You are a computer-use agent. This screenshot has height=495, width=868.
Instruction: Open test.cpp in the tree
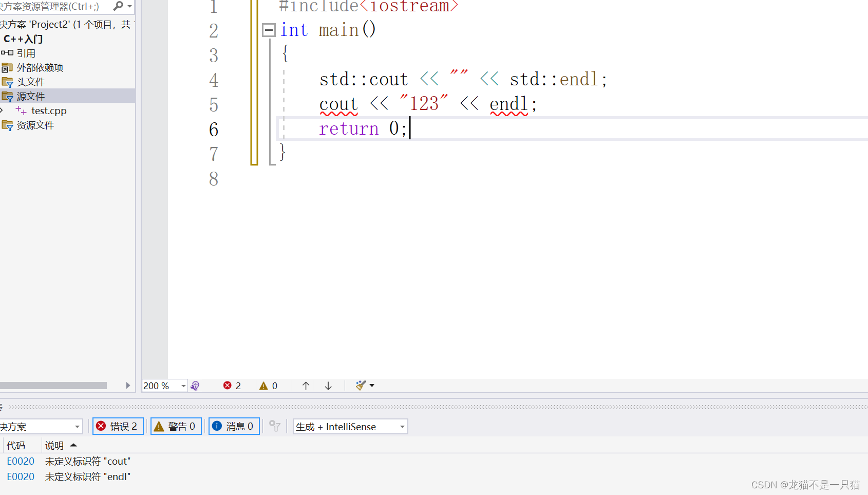(x=49, y=111)
